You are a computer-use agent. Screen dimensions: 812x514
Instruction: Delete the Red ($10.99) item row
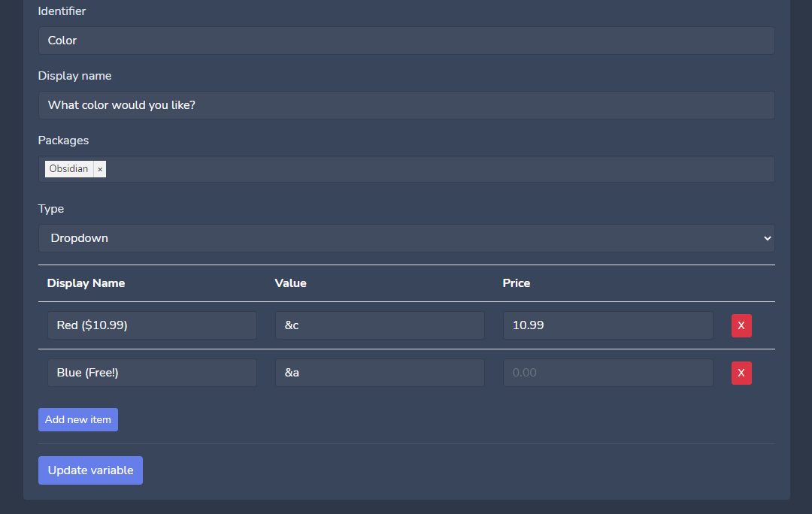click(741, 325)
